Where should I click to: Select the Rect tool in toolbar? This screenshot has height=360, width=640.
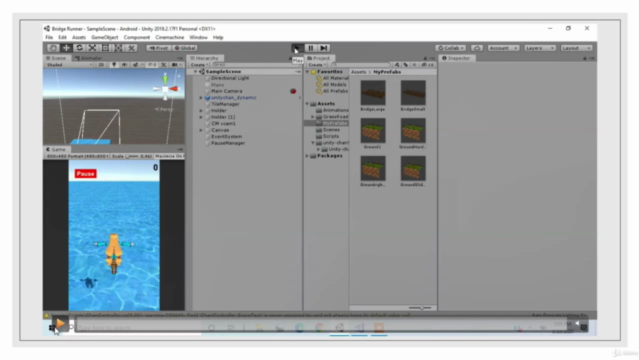(105, 48)
